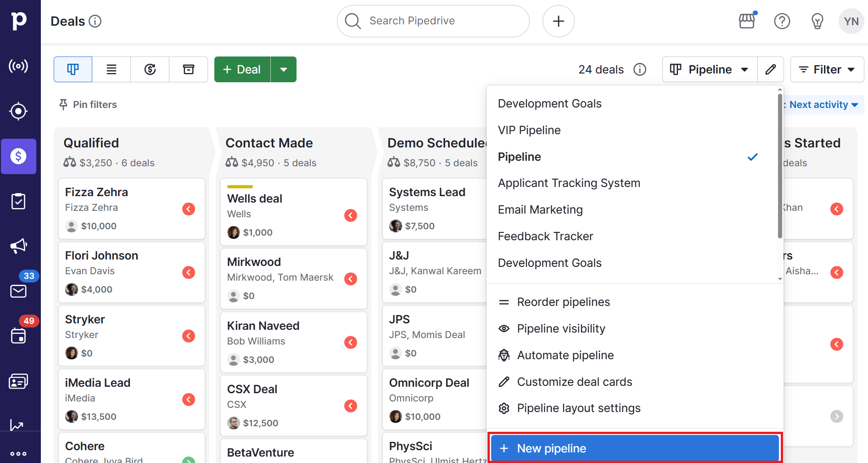This screenshot has height=463, width=868.
Task: Open Mail inbox icon with 33 badge
Action: [x=18, y=291]
